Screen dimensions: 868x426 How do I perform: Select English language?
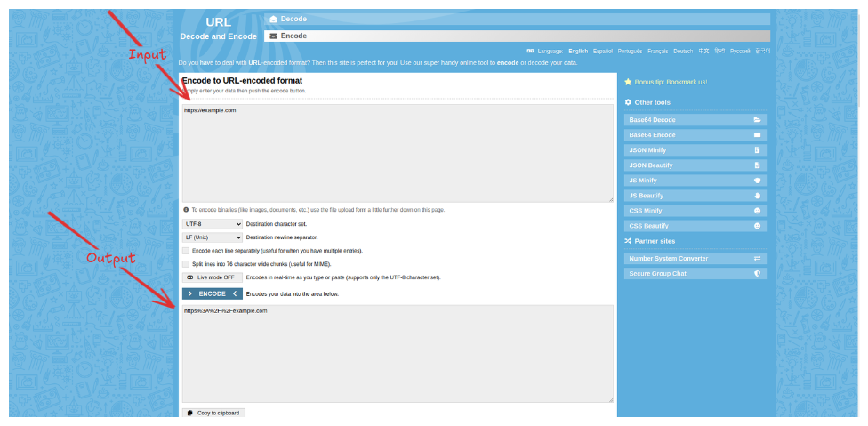coord(578,51)
